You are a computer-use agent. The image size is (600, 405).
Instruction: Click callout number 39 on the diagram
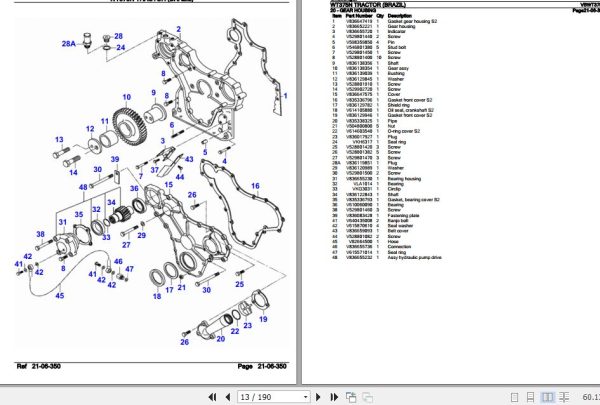point(115,159)
